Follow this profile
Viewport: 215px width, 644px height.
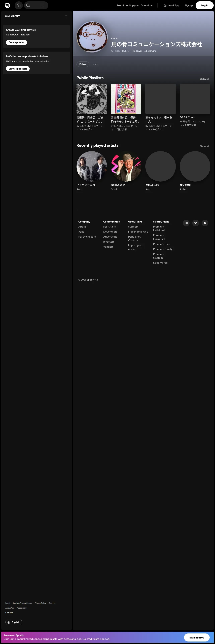[x=83, y=64]
